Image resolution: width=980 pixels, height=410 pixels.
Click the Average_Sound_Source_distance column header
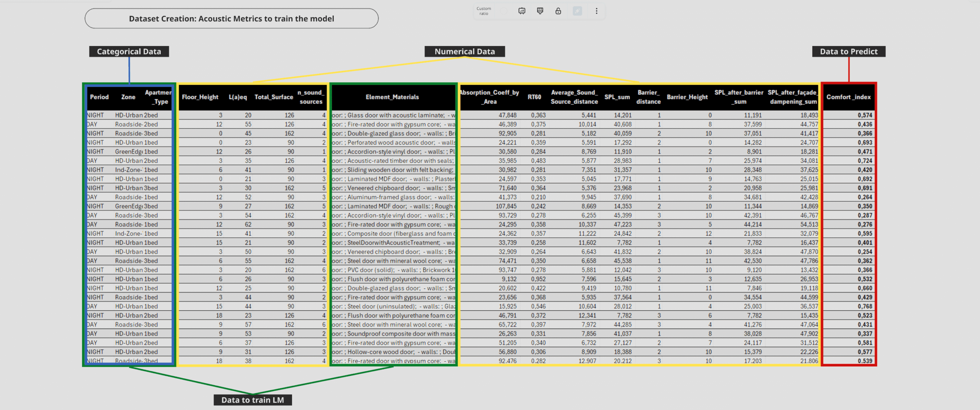click(x=574, y=97)
